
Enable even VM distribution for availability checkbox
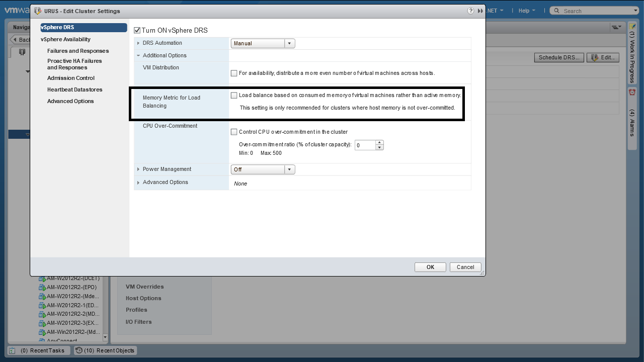[234, 73]
